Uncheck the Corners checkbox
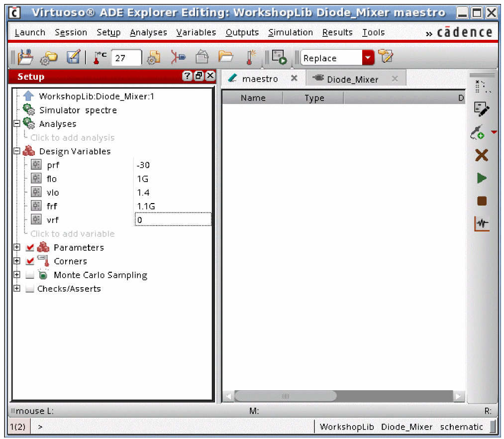 pos(30,261)
